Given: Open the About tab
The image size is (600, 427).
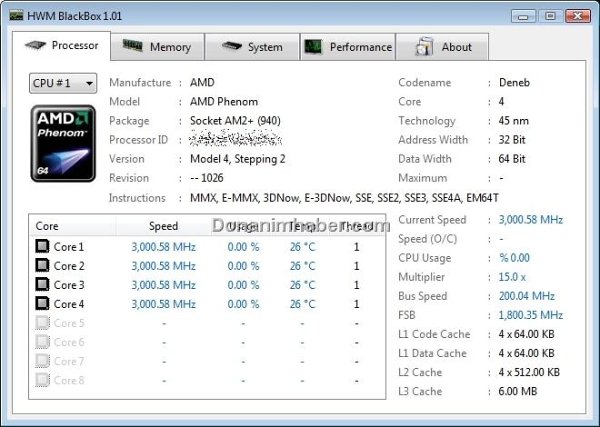Looking at the screenshot, I should 442,47.
